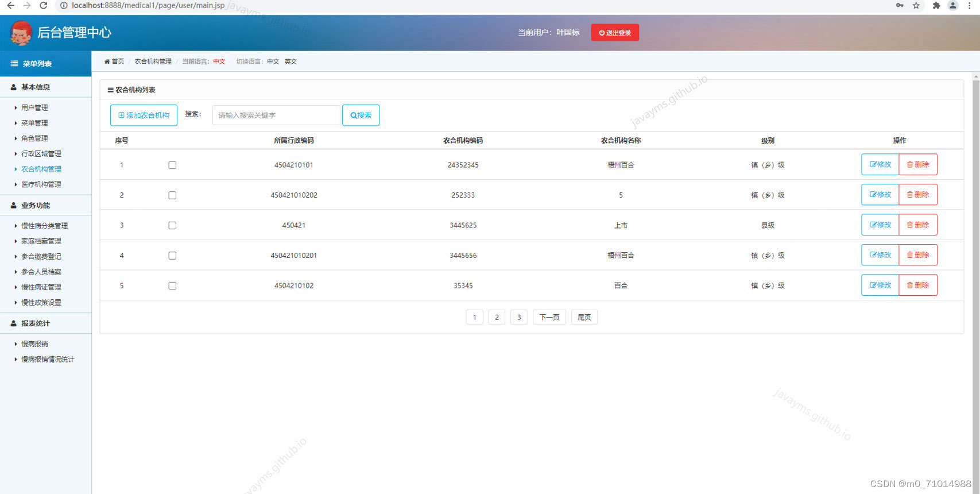The image size is (980, 494).
Task: Open saved passwords key icon
Action: 900,5
